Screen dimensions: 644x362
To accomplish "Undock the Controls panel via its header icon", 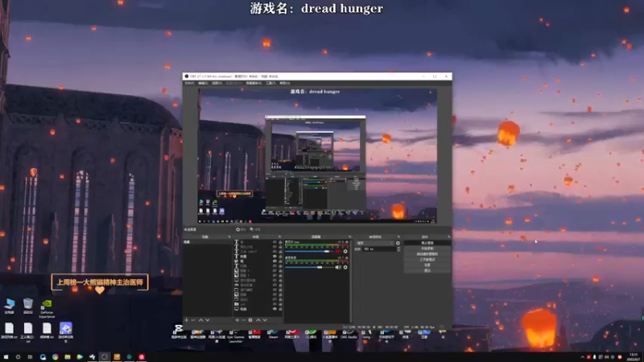I will pos(448,237).
